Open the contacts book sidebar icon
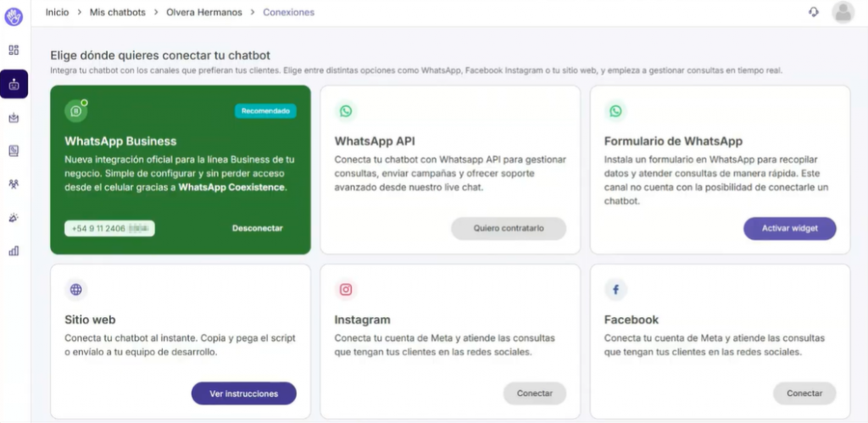The image size is (868, 423). click(14, 151)
